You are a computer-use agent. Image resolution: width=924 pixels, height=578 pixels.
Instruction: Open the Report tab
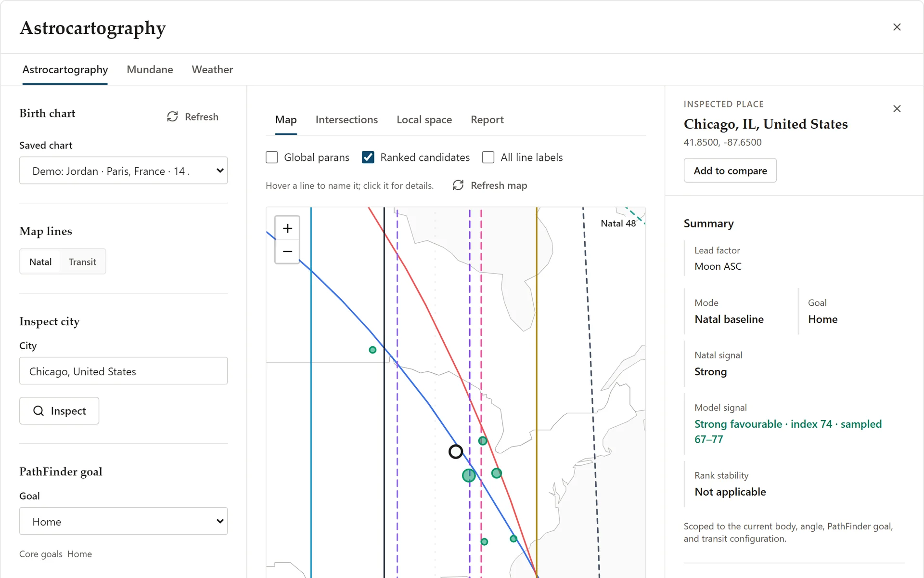click(487, 119)
